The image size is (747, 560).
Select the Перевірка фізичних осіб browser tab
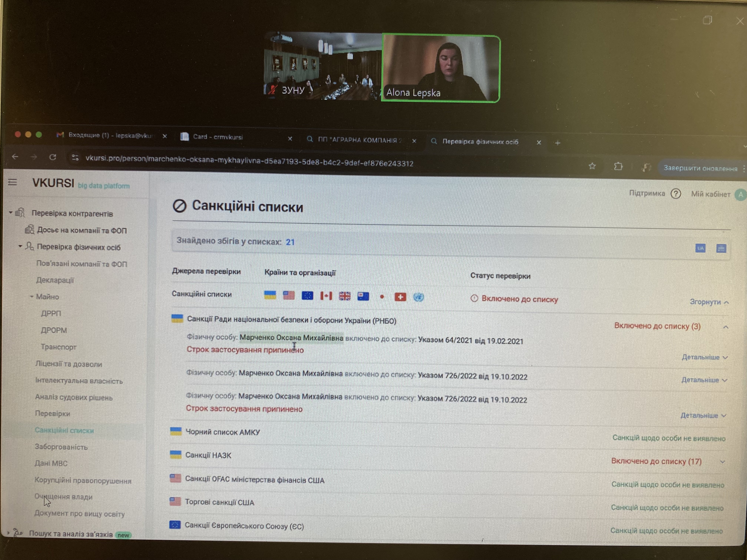[480, 142]
